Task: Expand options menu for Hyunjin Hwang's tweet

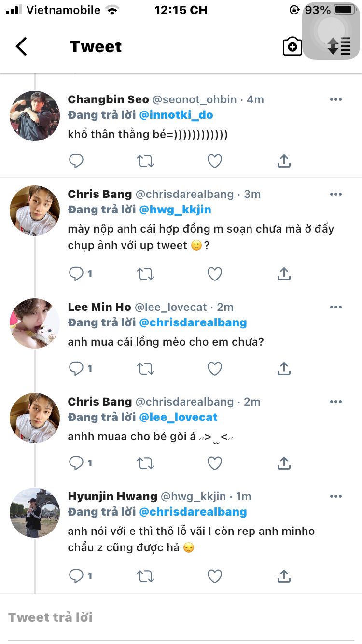Action: pyautogui.click(x=335, y=496)
